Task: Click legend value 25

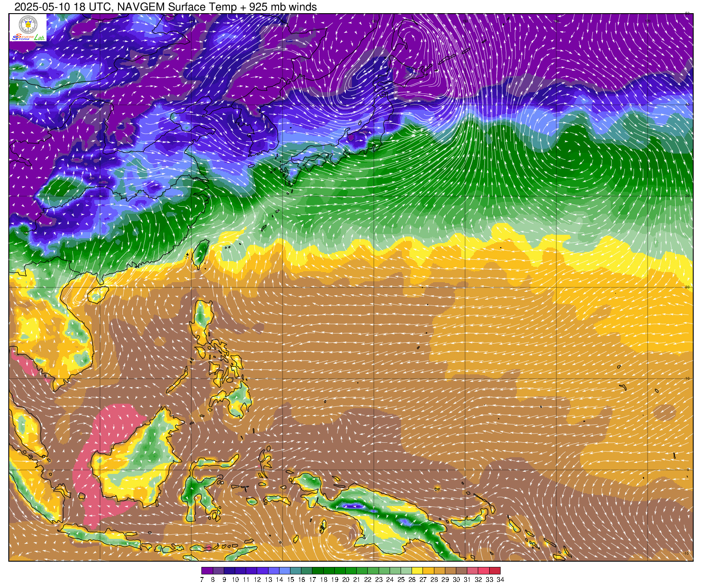Action: tap(401, 580)
